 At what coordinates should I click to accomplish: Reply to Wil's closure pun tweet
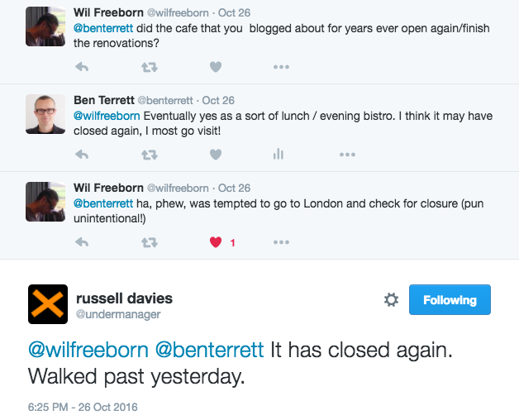pyautogui.click(x=82, y=242)
